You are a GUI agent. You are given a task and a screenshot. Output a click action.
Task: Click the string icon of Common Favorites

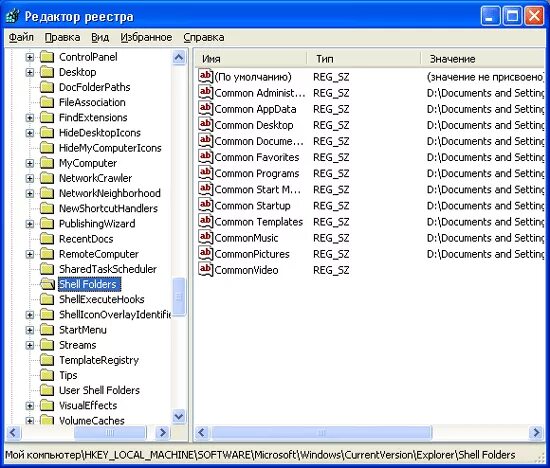[x=206, y=157]
